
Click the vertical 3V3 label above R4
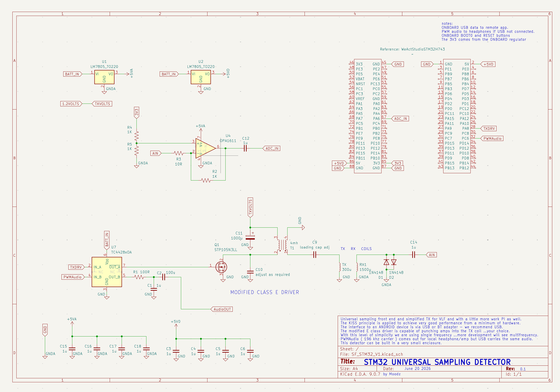point(136,113)
